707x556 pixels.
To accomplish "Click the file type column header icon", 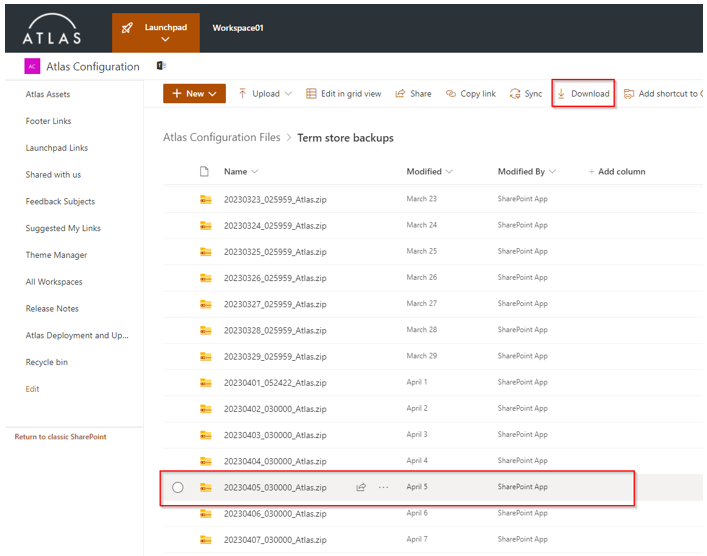I will tap(205, 172).
